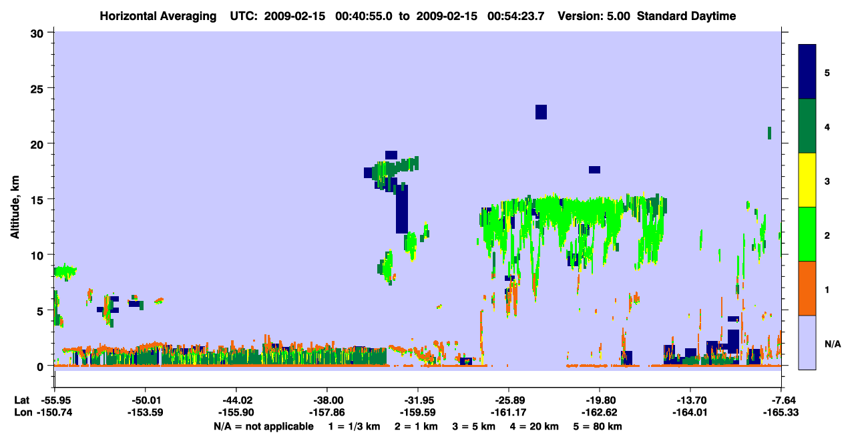868x445 pixels.
Task: Click the longitude value -162.62
Action: (x=600, y=412)
